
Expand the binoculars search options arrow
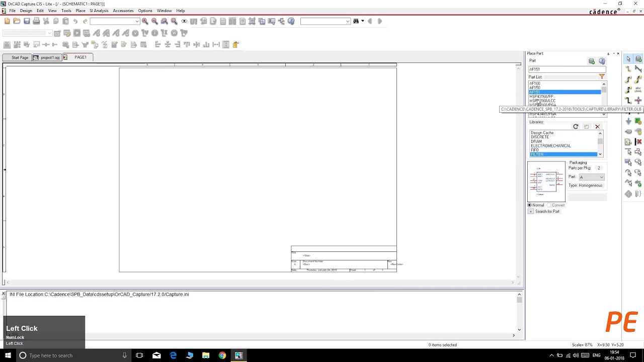pyautogui.click(x=362, y=21)
